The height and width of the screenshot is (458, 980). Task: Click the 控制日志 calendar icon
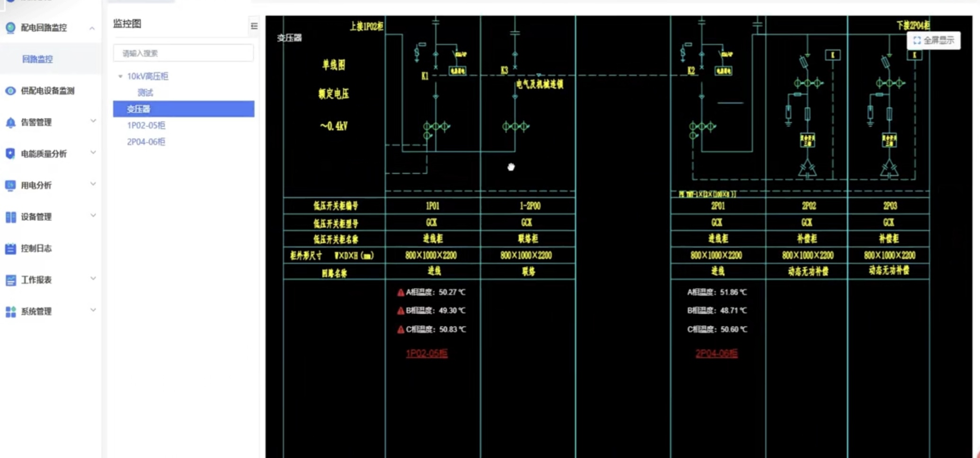10,249
